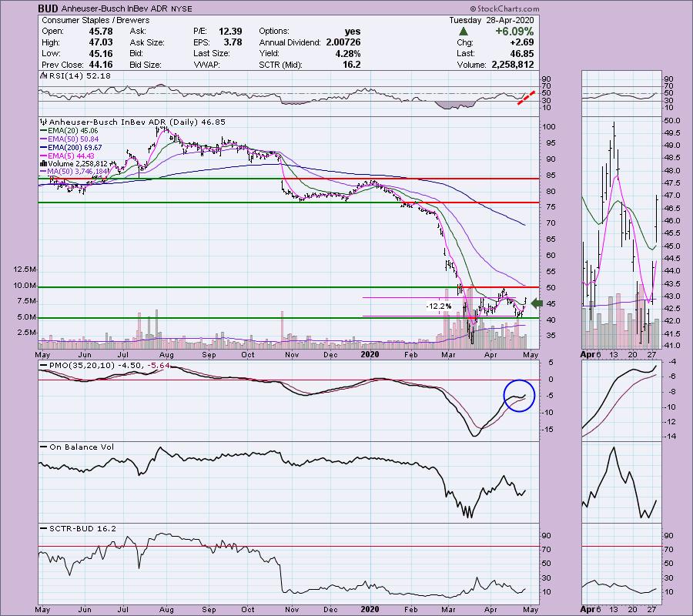Click the RSI(14) 52.18 indicator label
Screen dimensions: 693x616
click(x=79, y=76)
